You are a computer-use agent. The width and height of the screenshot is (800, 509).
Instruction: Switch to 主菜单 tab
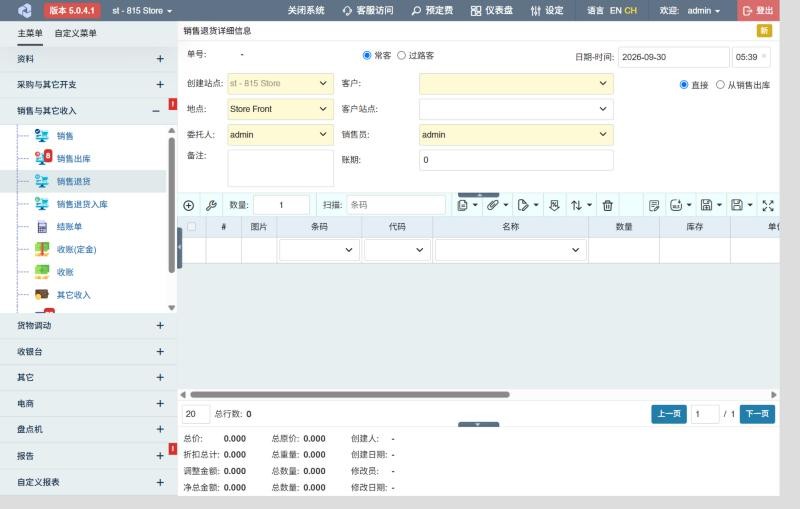[30, 33]
